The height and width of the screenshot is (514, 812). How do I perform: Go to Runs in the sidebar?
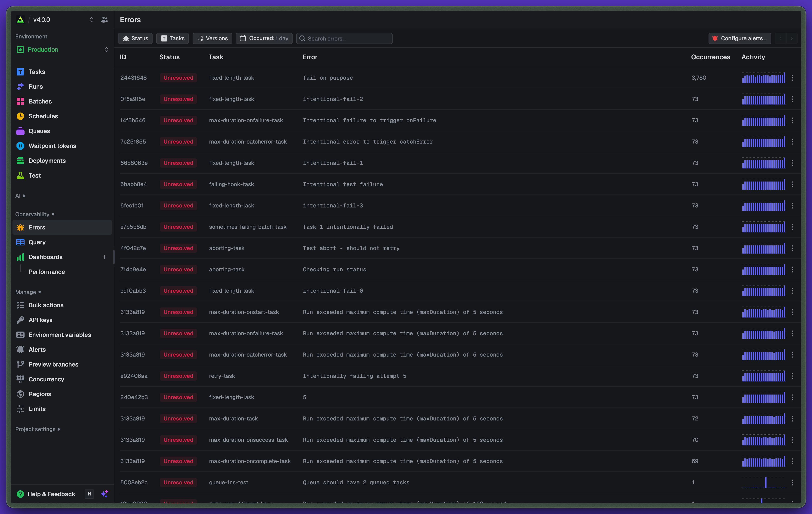62,86
